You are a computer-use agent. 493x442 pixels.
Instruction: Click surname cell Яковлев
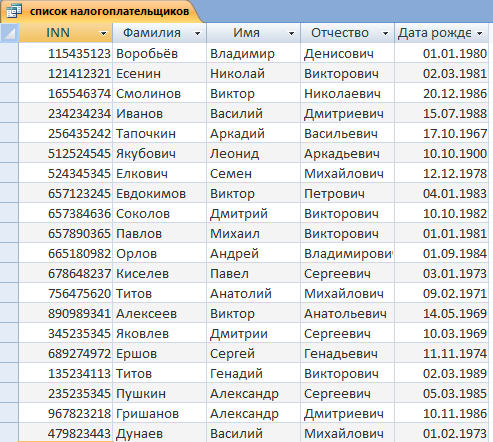160,333
